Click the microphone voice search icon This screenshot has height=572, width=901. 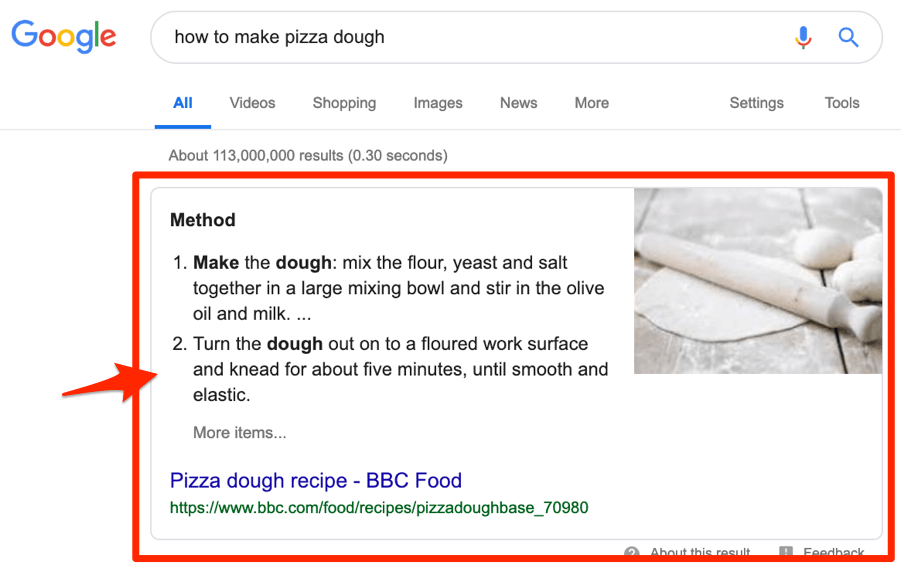tap(803, 38)
